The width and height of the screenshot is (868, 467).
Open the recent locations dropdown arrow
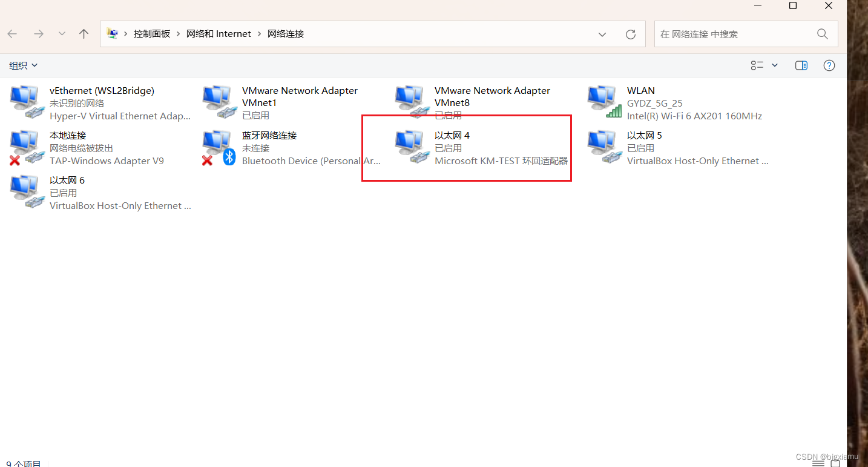click(62, 34)
